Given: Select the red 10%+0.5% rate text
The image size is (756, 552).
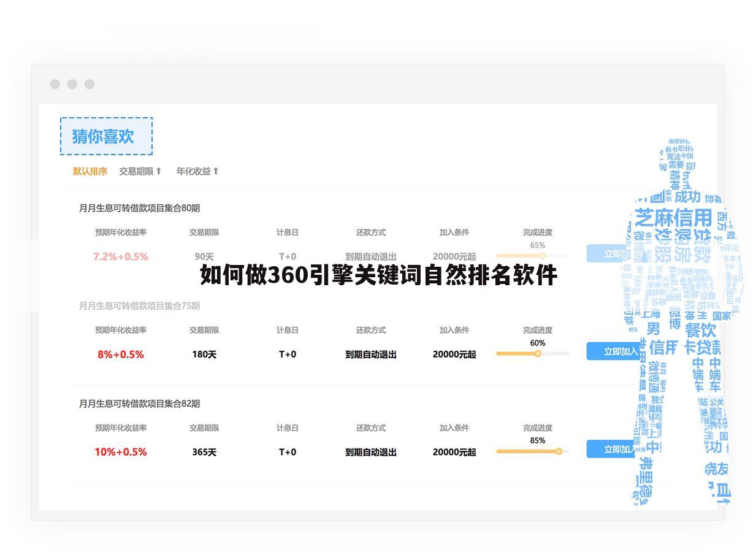Looking at the screenshot, I should tap(120, 452).
